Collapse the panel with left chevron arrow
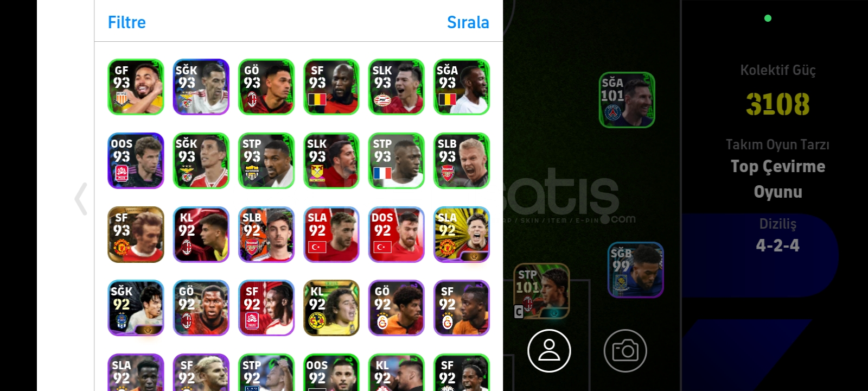The width and height of the screenshot is (868, 391). click(x=81, y=199)
